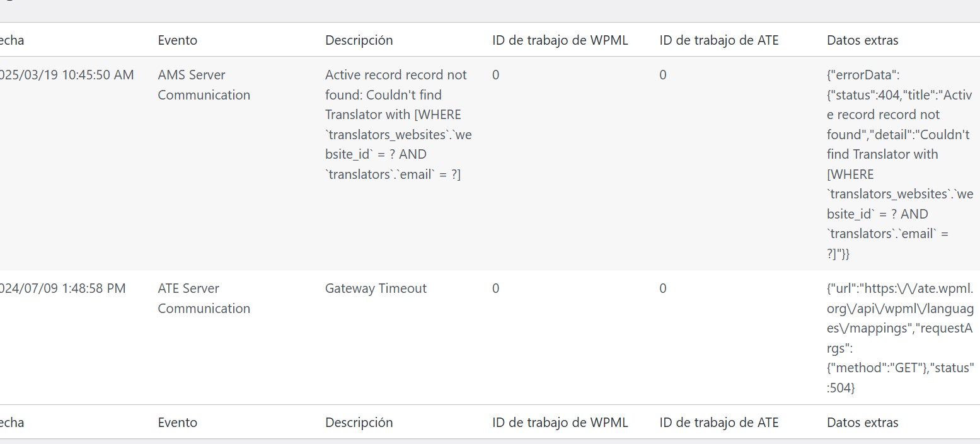Select top header 'ID de trabajo de ATE'
The width and height of the screenshot is (980, 444).
(718, 40)
